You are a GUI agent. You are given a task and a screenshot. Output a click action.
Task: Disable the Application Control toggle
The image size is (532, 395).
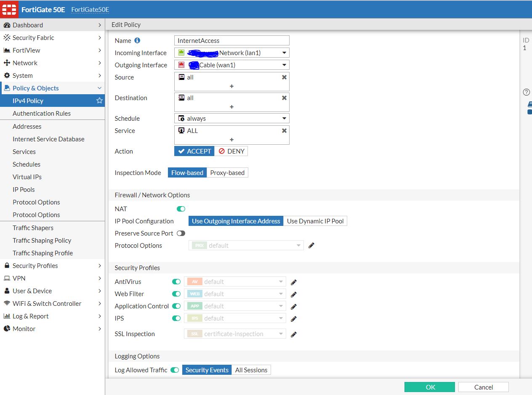pos(176,306)
